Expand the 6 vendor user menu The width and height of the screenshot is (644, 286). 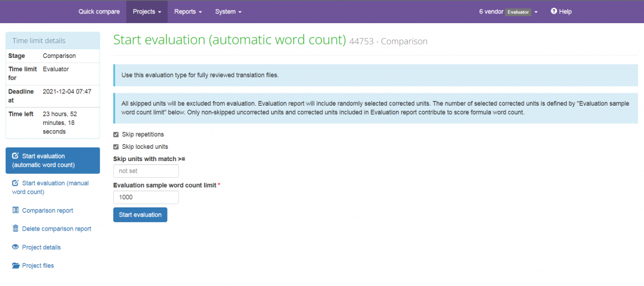(x=508, y=12)
